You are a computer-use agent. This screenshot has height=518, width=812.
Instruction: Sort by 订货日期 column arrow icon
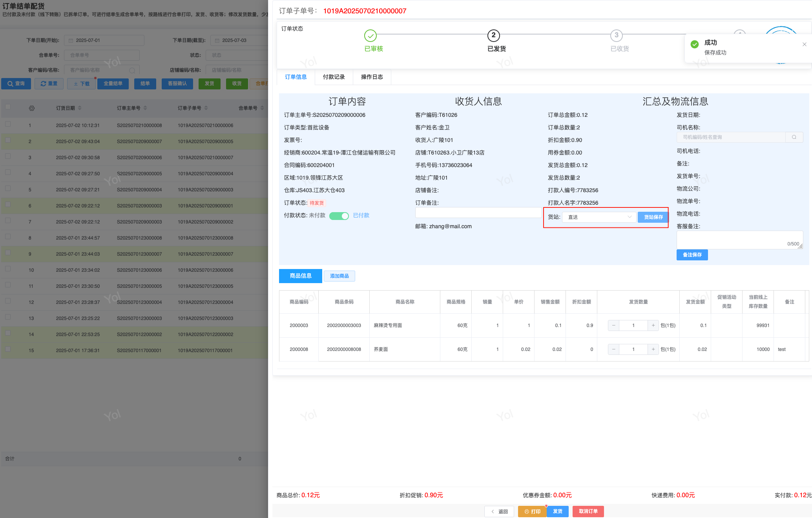tap(80, 108)
